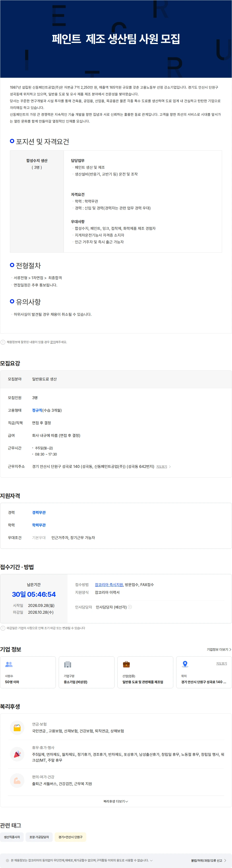Click the 페인트 제조 생산팀 사원 모집 banner
This screenshot has height=868, width=232.
point(116,39)
